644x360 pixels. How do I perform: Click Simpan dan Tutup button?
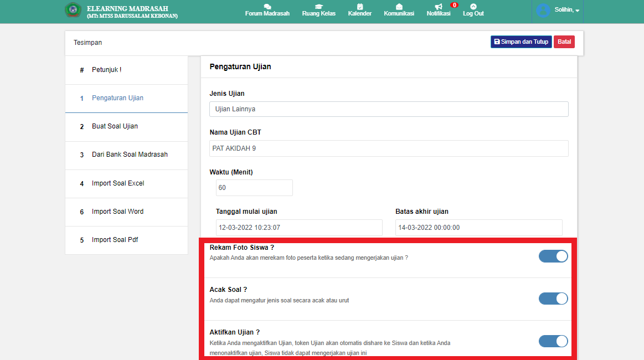(x=521, y=42)
